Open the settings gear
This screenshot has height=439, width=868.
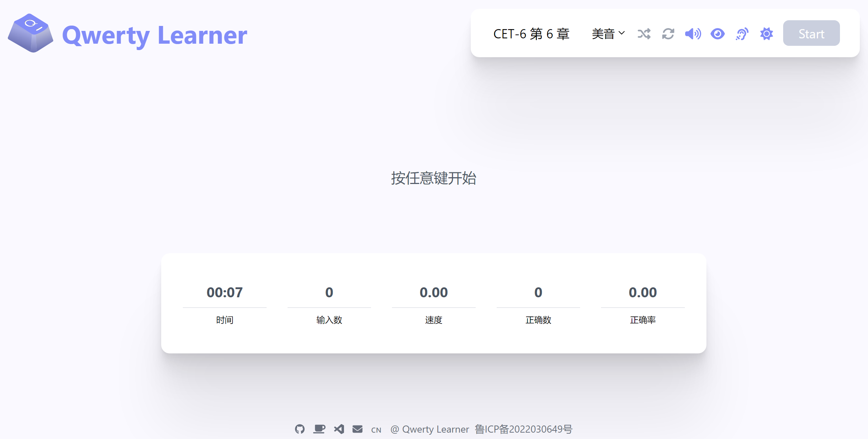[x=766, y=34]
